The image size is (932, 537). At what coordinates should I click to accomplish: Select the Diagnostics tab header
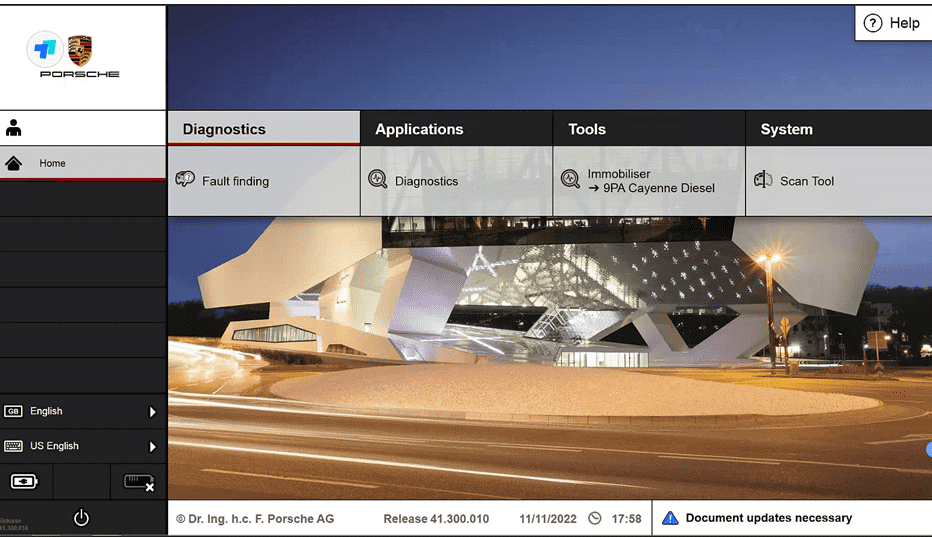[264, 128]
